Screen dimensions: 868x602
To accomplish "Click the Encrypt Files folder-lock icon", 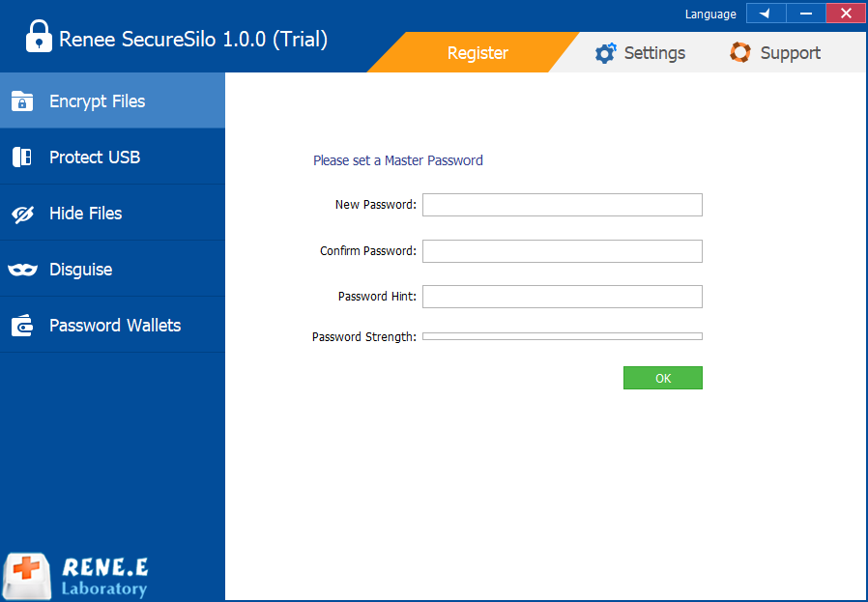I will click(x=22, y=101).
